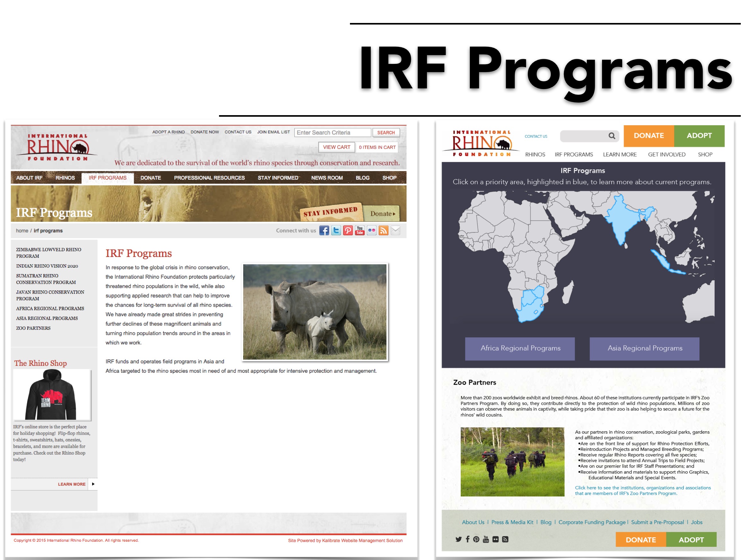Click Team Rhino hoodie thumbnail

52,394
